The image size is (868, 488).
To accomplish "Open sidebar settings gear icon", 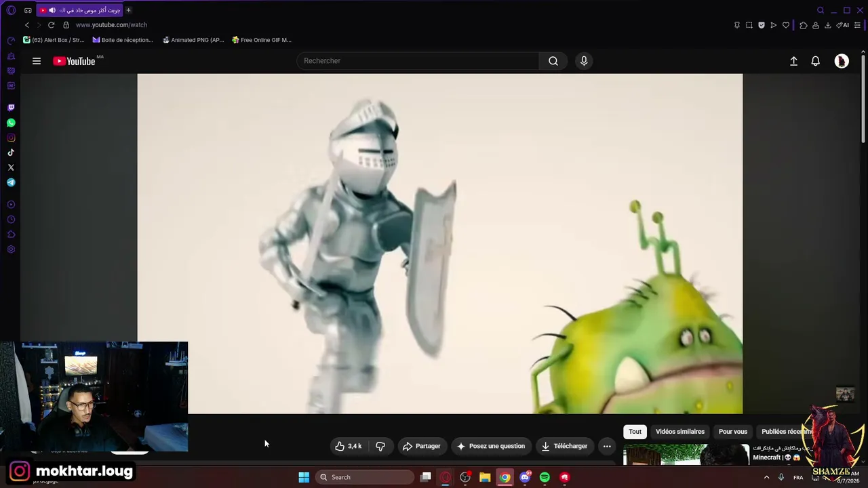I will click(x=11, y=249).
